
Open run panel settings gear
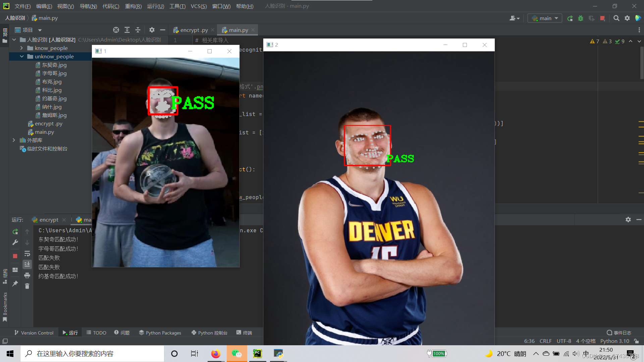click(628, 220)
